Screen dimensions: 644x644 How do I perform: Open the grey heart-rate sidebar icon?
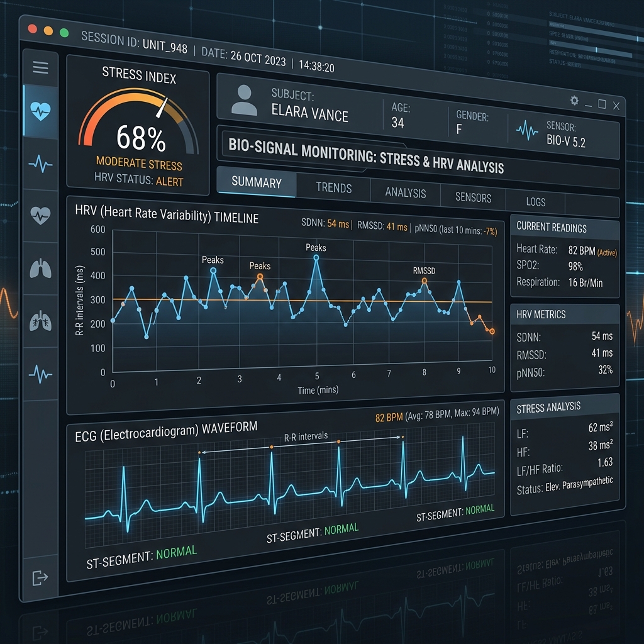pos(40,215)
